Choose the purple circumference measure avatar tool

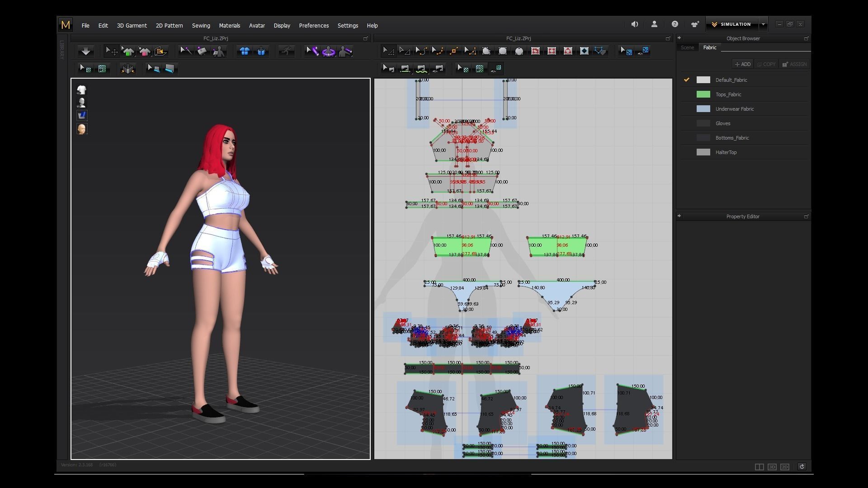point(329,51)
